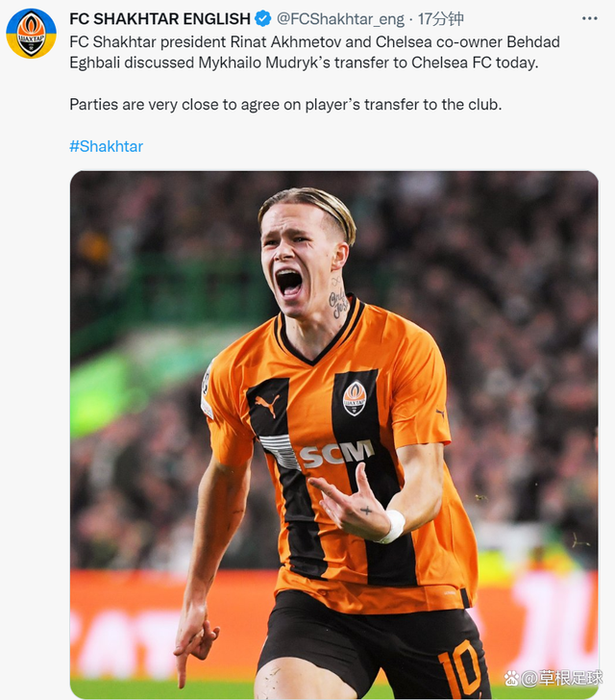Click the number 10 on the shorts
This screenshot has height=700, width=615.
pyautogui.click(x=460, y=666)
